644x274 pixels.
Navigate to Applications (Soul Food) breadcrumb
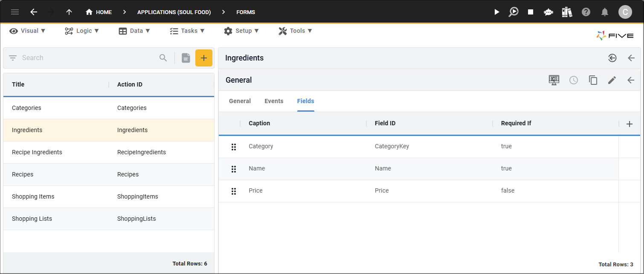click(x=174, y=12)
